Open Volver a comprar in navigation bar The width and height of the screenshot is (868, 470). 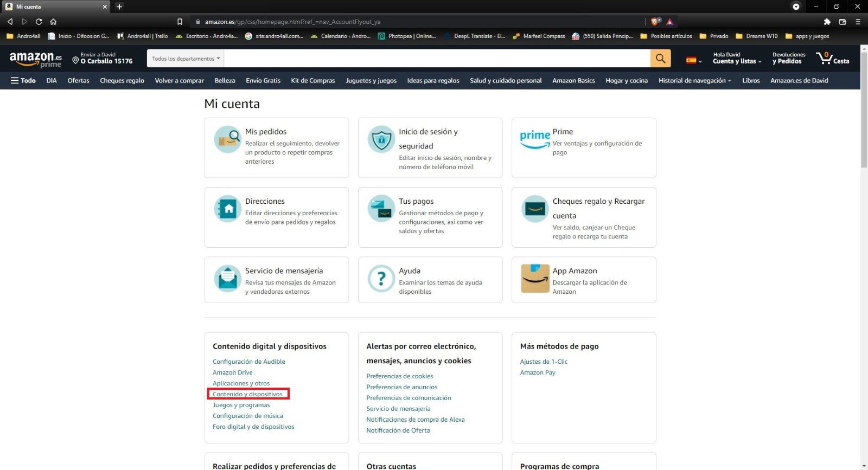[179, 81]
